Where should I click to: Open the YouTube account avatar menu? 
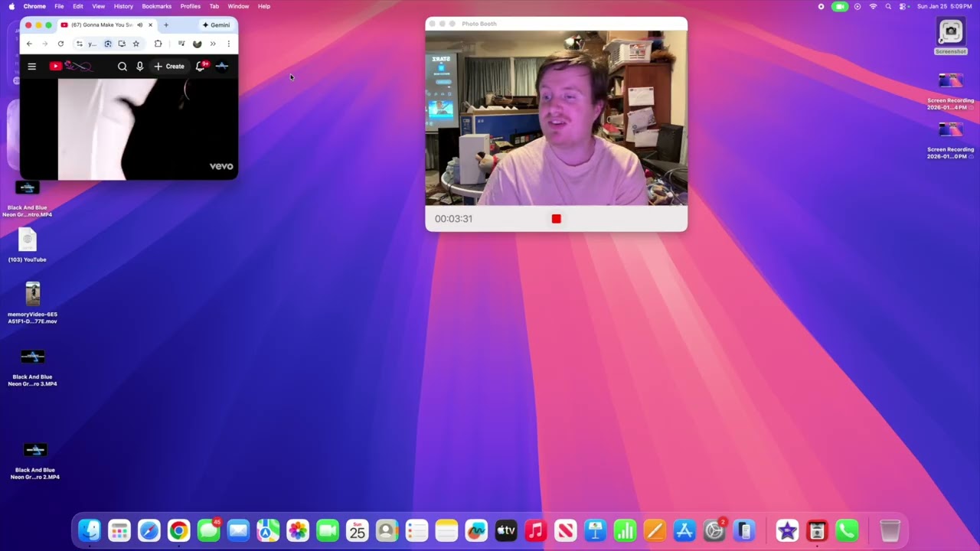(222, 67)
